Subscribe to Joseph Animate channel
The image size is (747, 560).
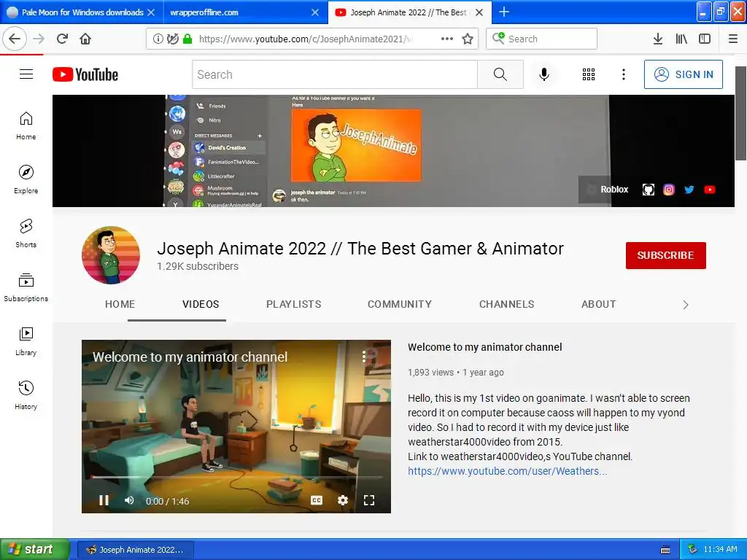click(665, 255)
